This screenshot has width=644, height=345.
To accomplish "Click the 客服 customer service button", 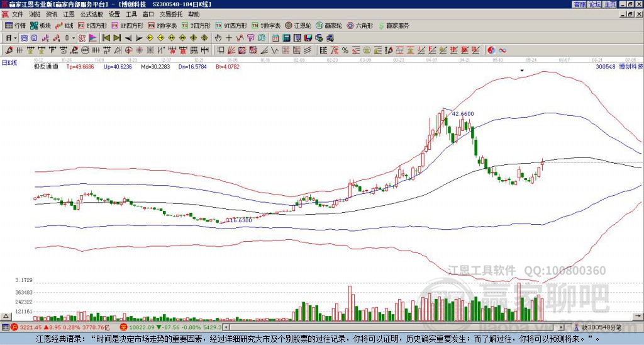I will [580, 4].
